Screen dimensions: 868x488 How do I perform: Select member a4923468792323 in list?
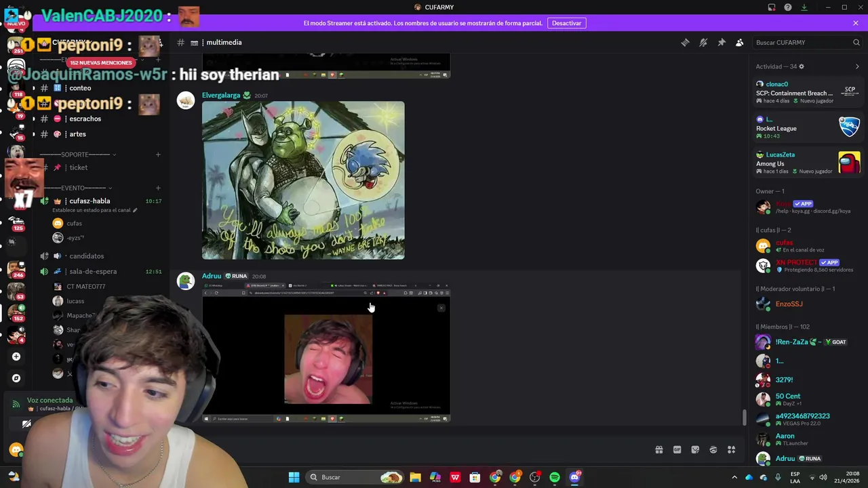[808, 420]
